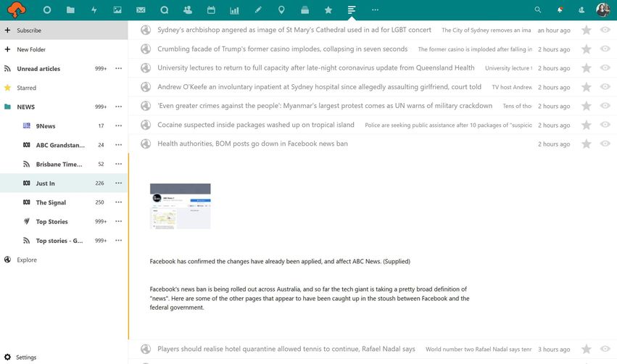617x364 pixels.
Task: Open options menu for NEWS folder
Action: coord(118,107)
